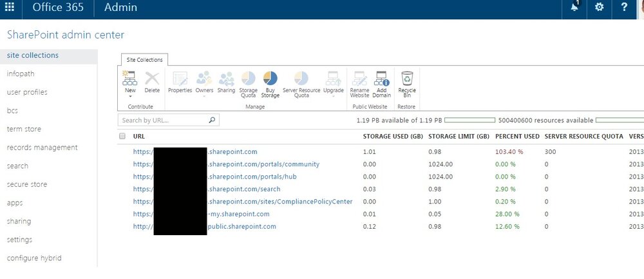The width and height of the screenshot is (644, 279).
Task: Open user profiles in the sidebar
Action: [27, 92]
